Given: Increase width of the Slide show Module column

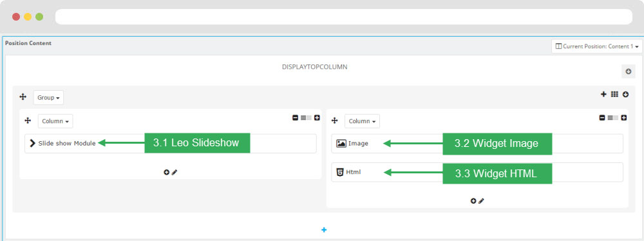Looking at the screenshot, I should [317, 118].
